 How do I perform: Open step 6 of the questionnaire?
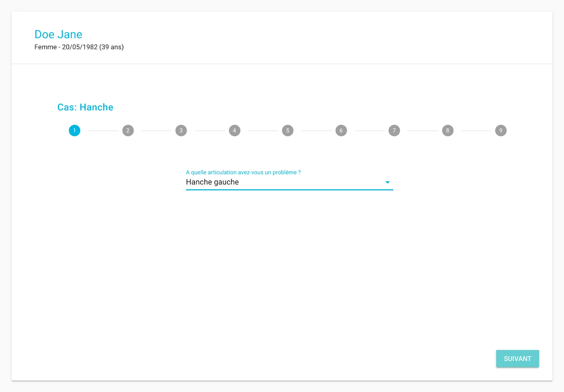[341, 130]
